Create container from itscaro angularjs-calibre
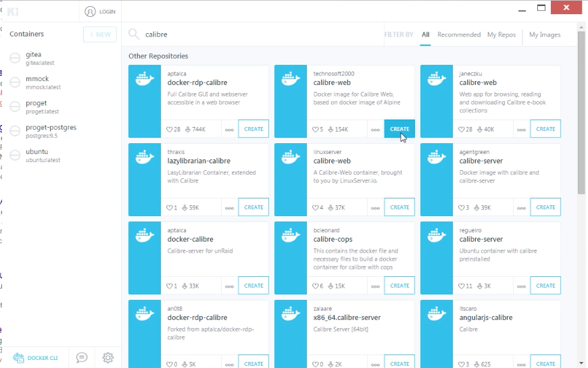This screenshot has width=588, height=368. point(545,362)
